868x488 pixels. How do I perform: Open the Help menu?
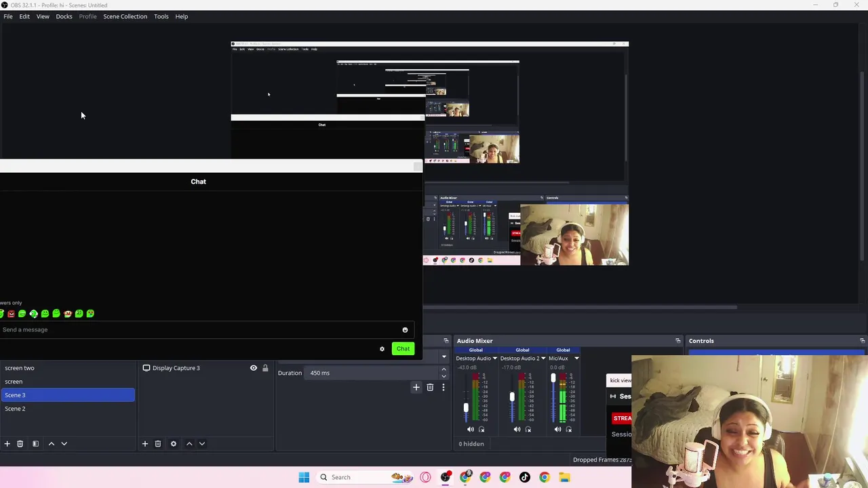click(182, 16)
